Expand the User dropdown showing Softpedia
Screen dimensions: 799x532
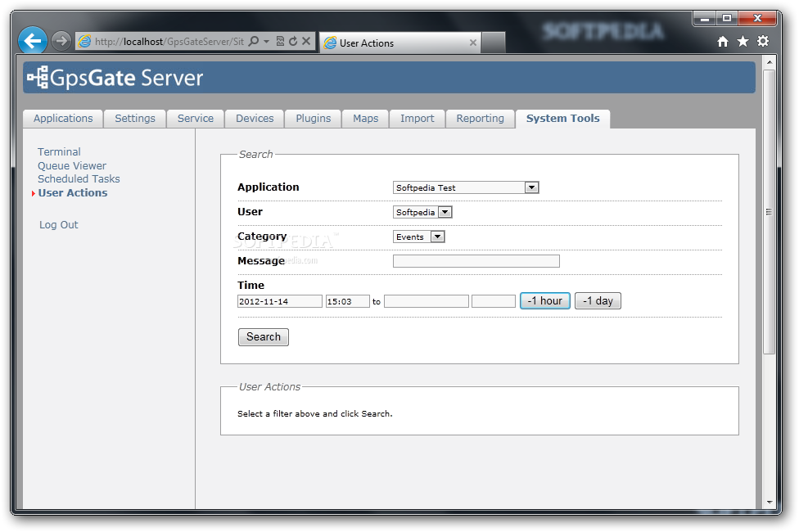(422, 212)
